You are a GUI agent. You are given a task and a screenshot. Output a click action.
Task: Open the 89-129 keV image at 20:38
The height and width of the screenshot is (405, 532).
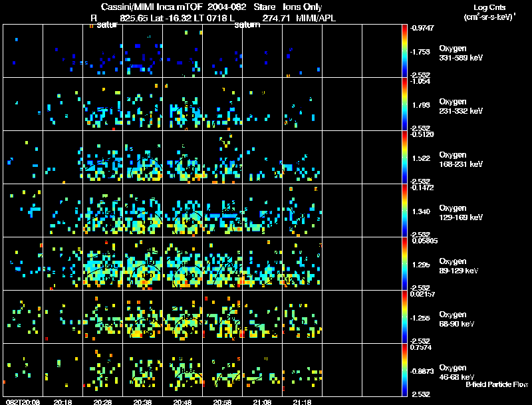pyautogui.click(x=143, y=263)
